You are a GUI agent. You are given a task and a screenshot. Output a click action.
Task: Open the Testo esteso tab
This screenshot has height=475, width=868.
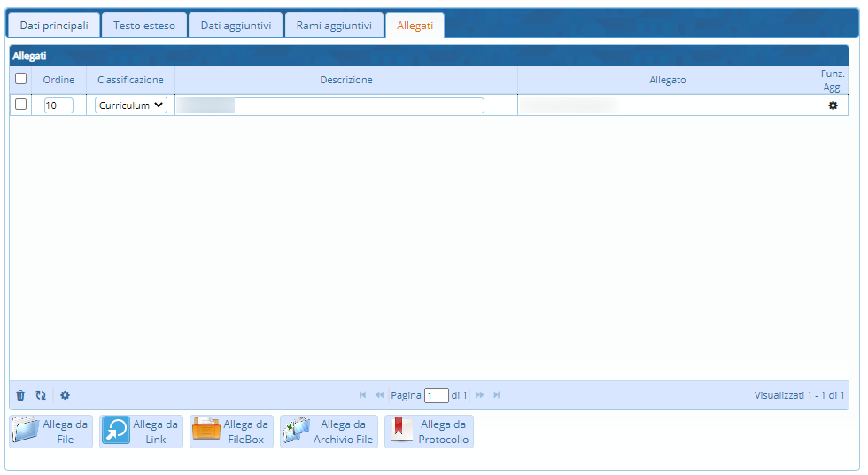[x=144, y=26]
